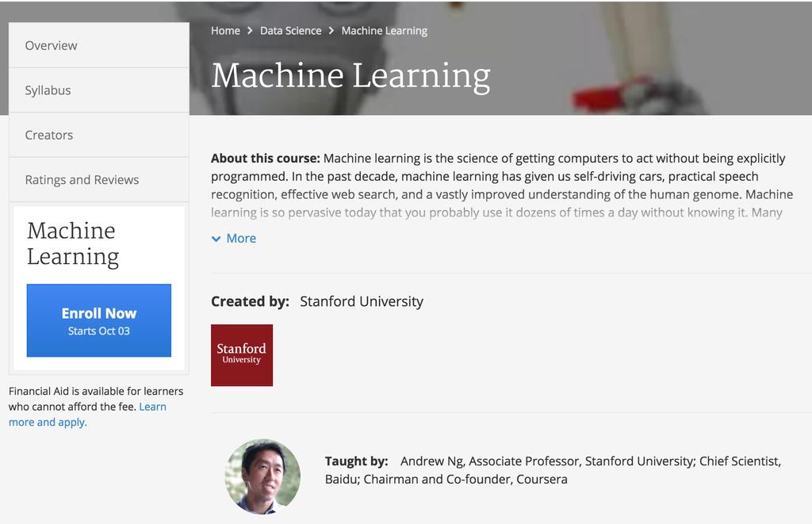The image size is (812, 524).
Task: Click the Enroll Now button
Action: point(99,320)
